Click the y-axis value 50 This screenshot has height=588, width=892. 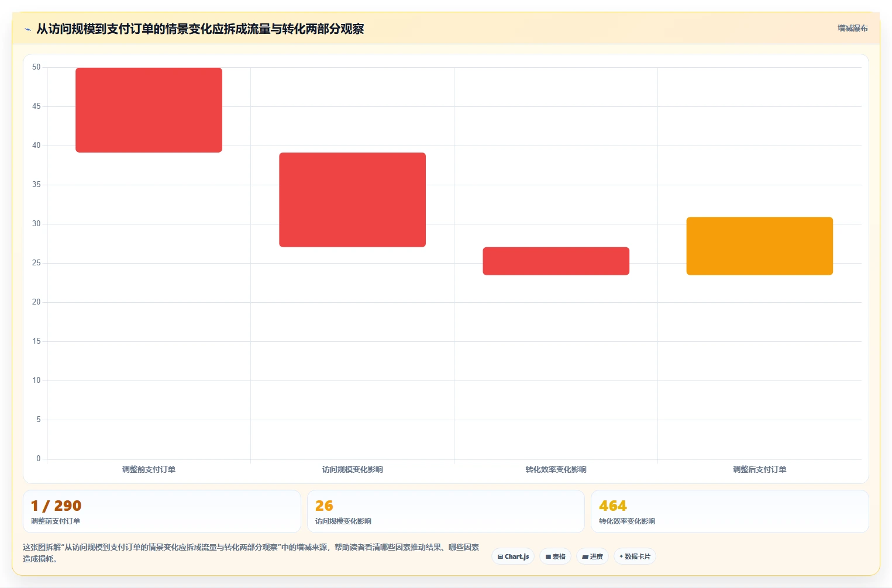[36, 67]
